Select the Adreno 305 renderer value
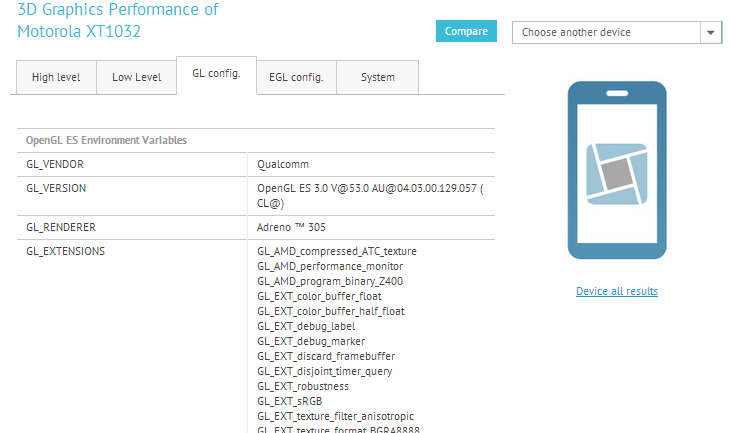 click(291, 227)
